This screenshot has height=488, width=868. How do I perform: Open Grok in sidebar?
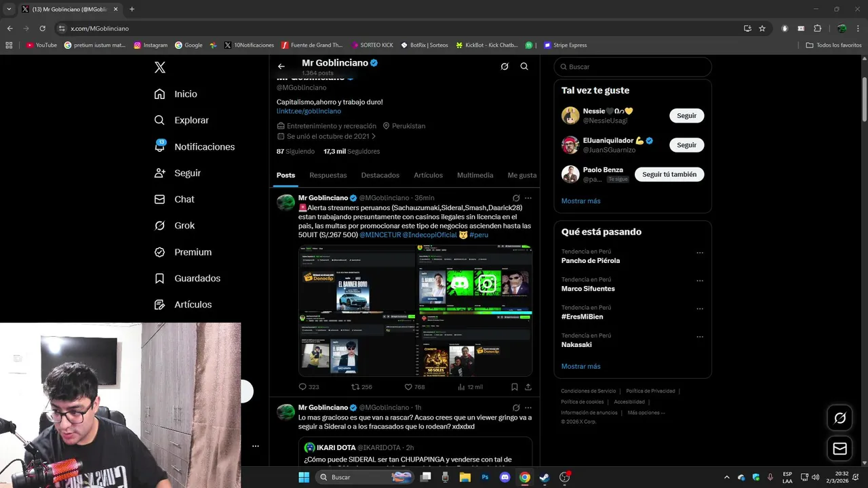[x=174, y=226]
